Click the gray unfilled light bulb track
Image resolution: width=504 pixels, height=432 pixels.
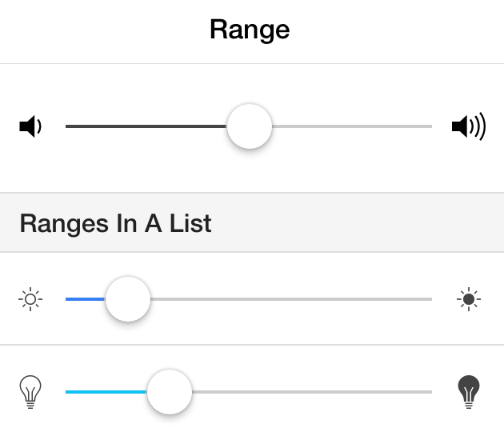tap(312, 392)
